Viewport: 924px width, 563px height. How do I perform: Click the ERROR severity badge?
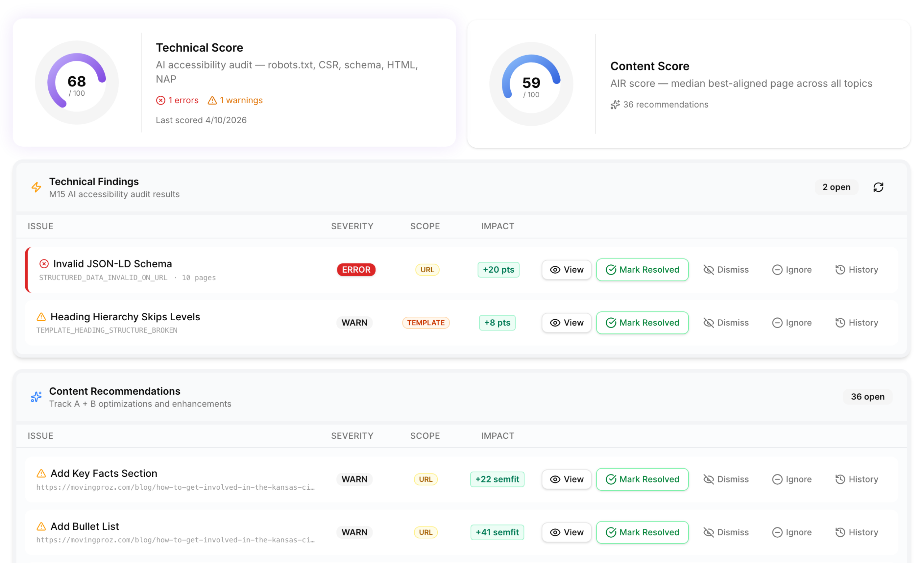pyautogui.click(x=356, y=270)
